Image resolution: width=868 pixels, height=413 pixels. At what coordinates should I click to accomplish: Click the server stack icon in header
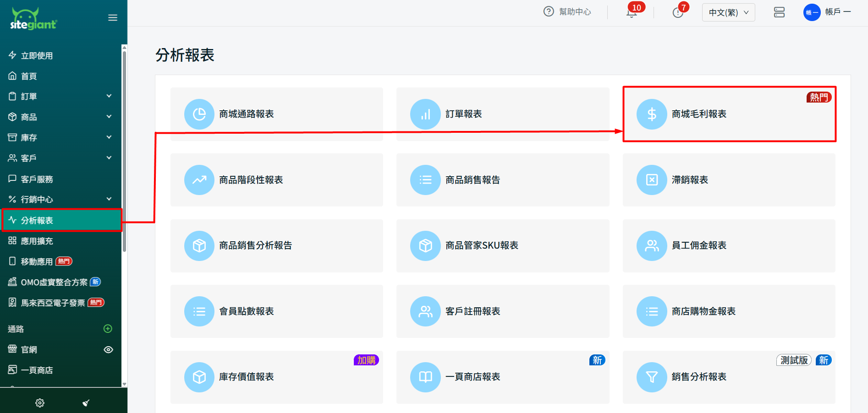(779, 12)
